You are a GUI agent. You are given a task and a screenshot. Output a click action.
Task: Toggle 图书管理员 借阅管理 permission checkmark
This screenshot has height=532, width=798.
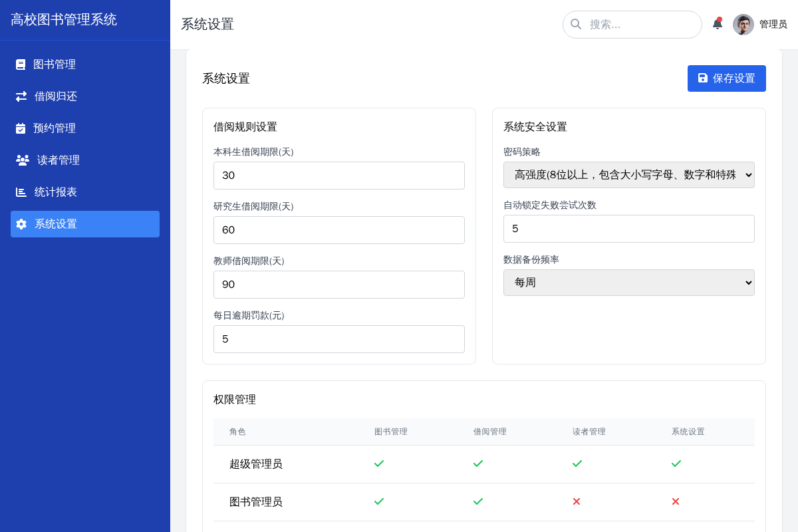tap(477, 501)
